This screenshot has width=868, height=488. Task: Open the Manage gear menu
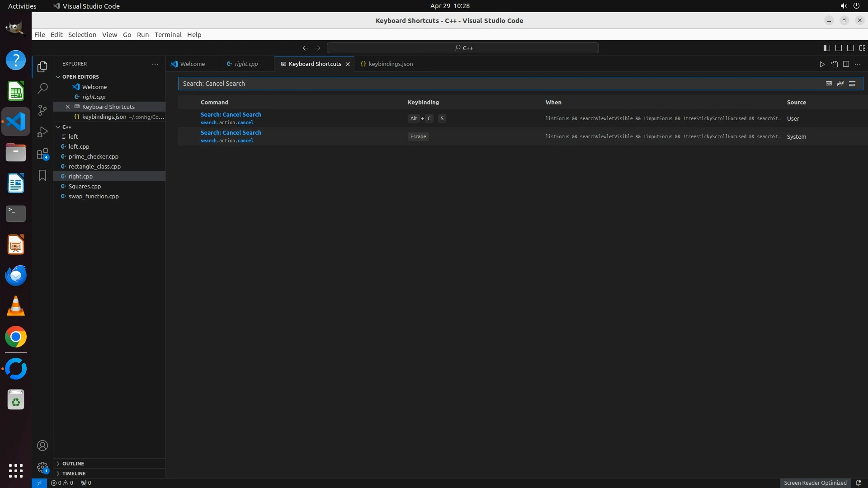42,467
